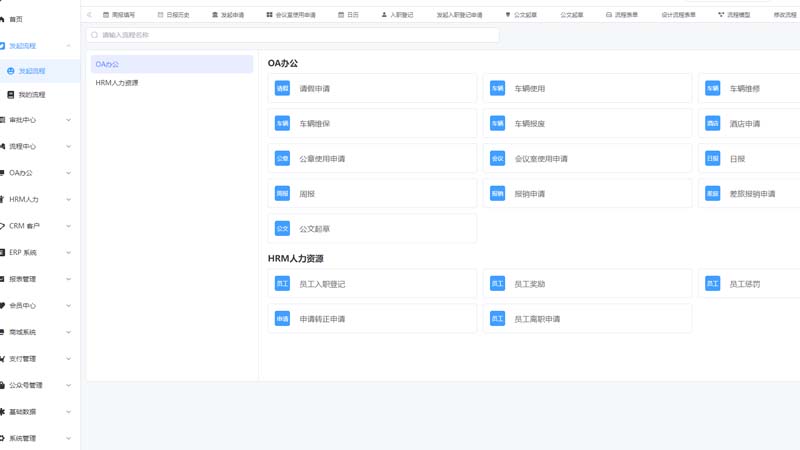Click the 公章使用申请 card icon

[x=282, y=159]
